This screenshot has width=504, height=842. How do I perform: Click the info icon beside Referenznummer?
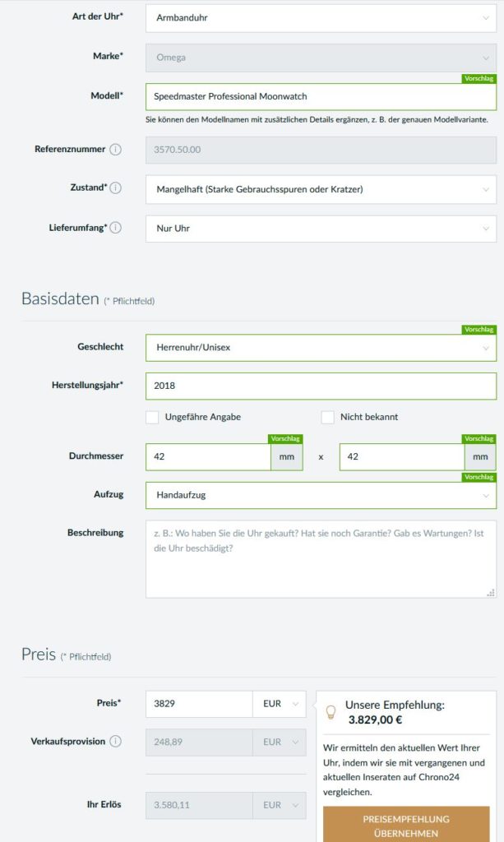(x=115, y=150)
